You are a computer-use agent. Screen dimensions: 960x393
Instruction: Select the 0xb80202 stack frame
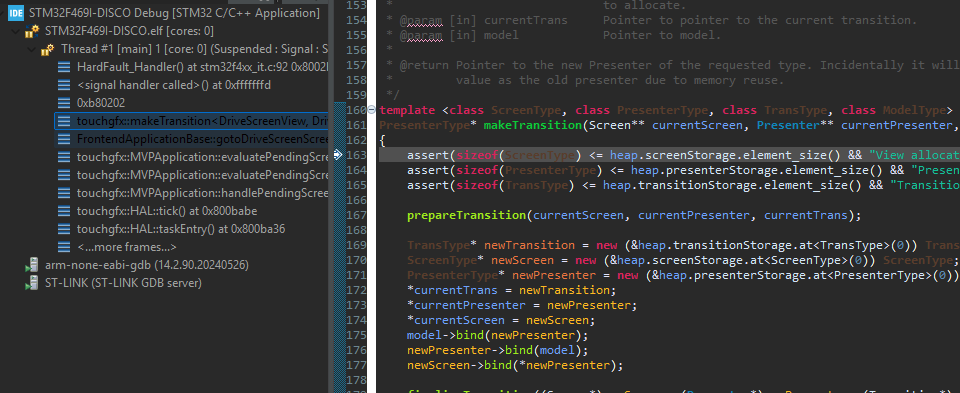[x=100, y=103]
